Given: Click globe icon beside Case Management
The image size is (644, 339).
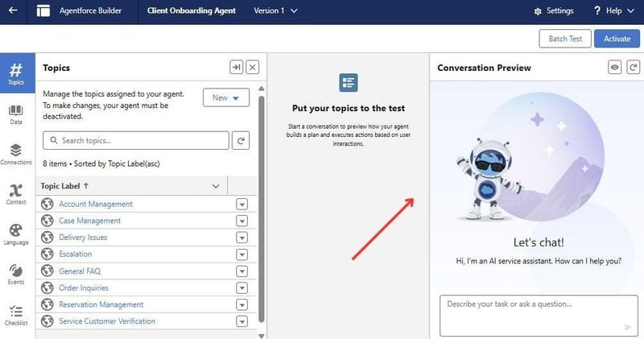Looking at the screenshot, I should click(x=47, y=221).
